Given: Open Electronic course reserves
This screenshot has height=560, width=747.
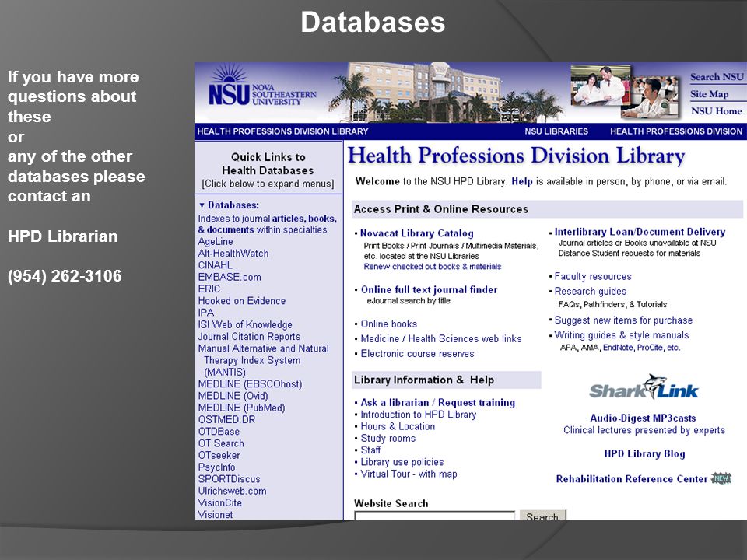Looking at the screenshot, I should coord(417,353).
